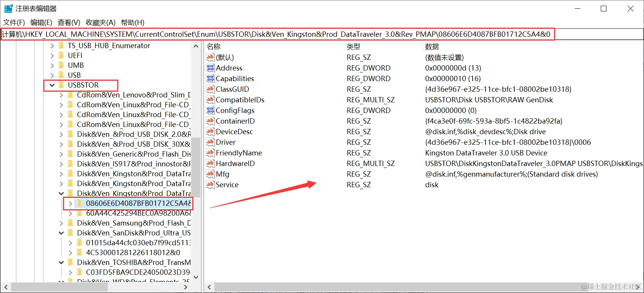Click the (数值未设置) data cell
This screenshot has height=293, width=644.
click(x=444, y=57)
